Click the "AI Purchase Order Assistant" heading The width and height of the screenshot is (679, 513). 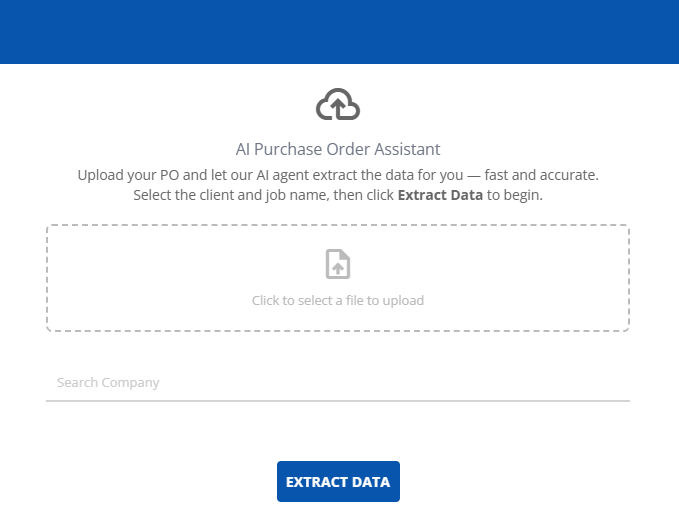pos(338,150)
